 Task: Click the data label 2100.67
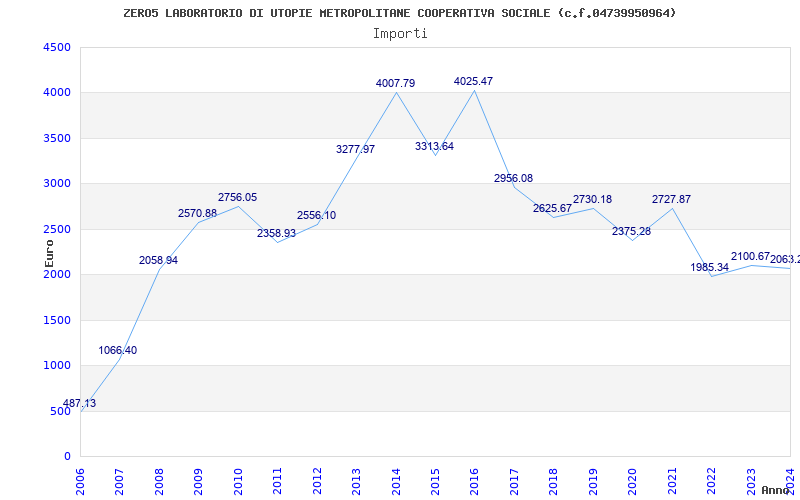tap(750, 257)
